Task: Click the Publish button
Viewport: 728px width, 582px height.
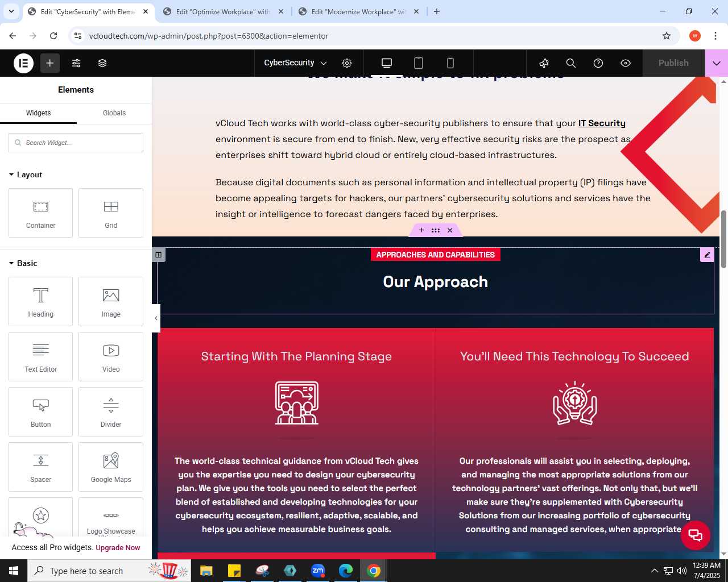Action: [673, 63]
